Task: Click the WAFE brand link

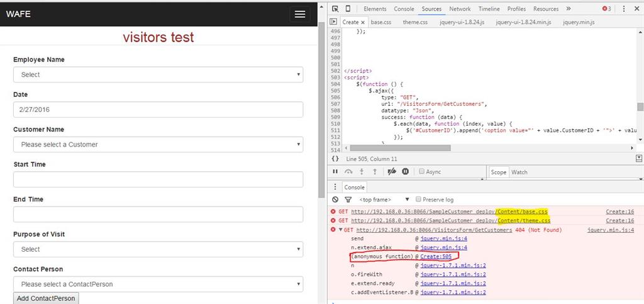Action: click(18, 14)
